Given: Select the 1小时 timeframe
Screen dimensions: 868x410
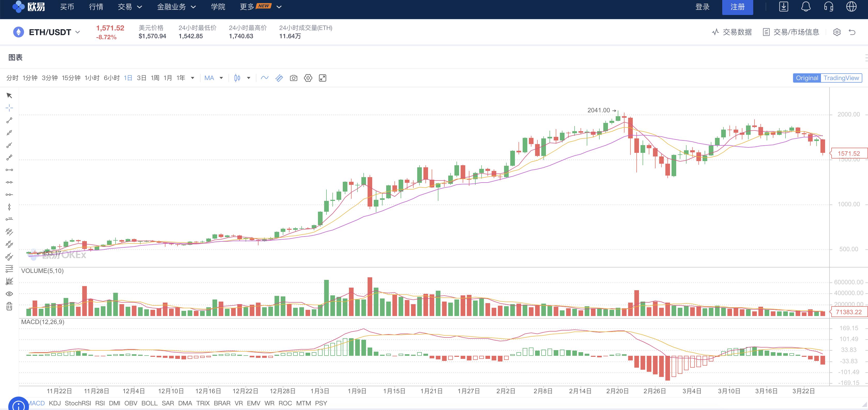Looking at the screenshot, I should (x=92, y=78).
